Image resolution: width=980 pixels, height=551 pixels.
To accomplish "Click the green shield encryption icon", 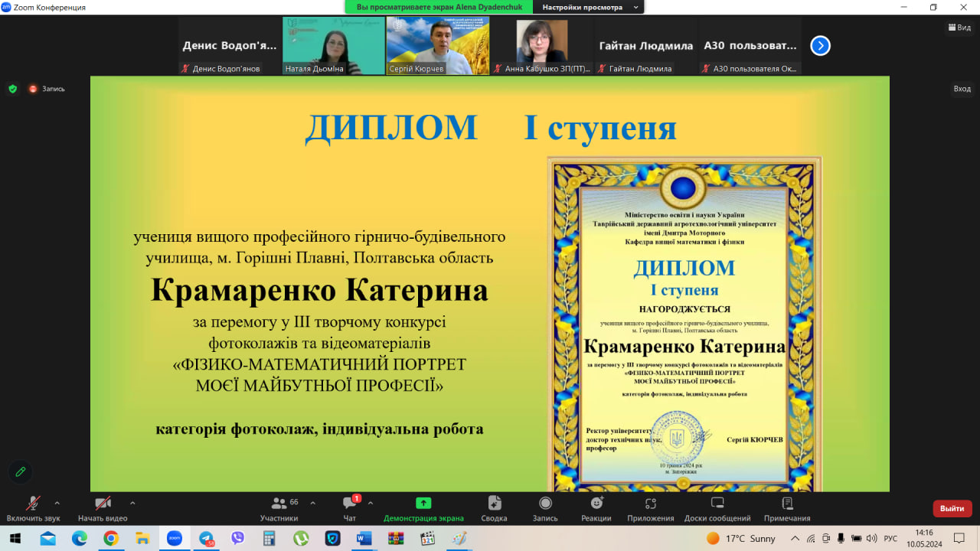I will [x=12, y=89].
